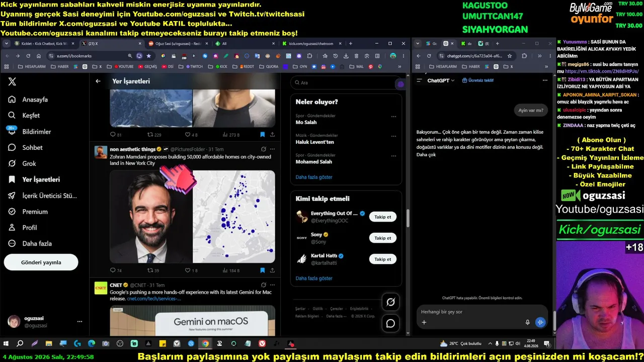Open Profil in X sidebar
Viewport: 644px width, 362px height.
tap(24, 228)
